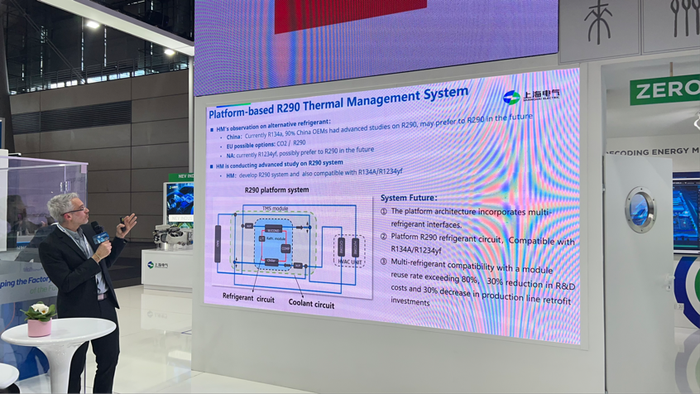
Task: Click the blue square bullet before HM's observation
Action: tap(212, 129)
